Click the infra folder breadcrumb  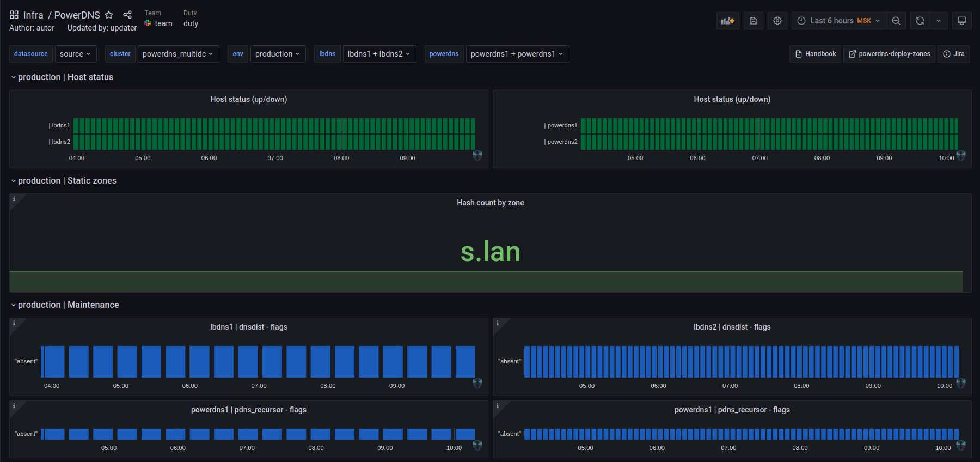[x=33, y=15]
